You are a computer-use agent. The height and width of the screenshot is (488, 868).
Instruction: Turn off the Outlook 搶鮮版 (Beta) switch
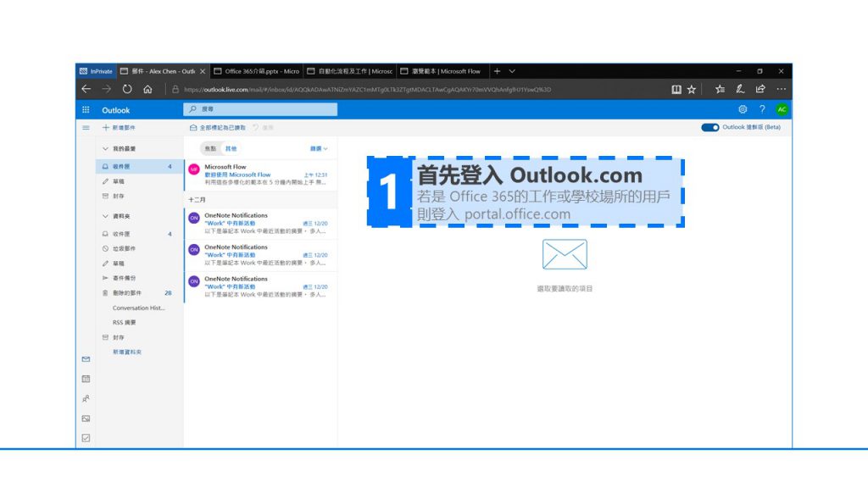click(x=709, y=127)
